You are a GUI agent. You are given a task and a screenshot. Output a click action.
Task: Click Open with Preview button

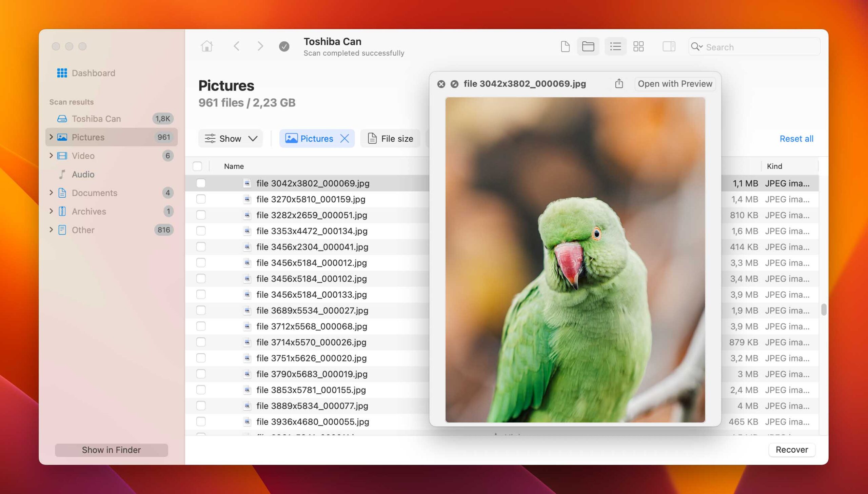(675, 84)
